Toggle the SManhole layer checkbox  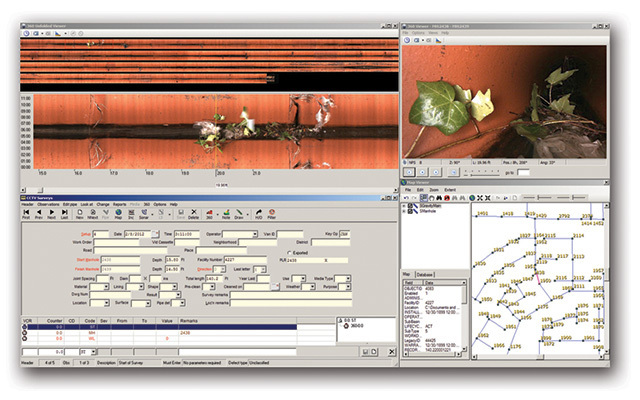[x=411, y=209]
